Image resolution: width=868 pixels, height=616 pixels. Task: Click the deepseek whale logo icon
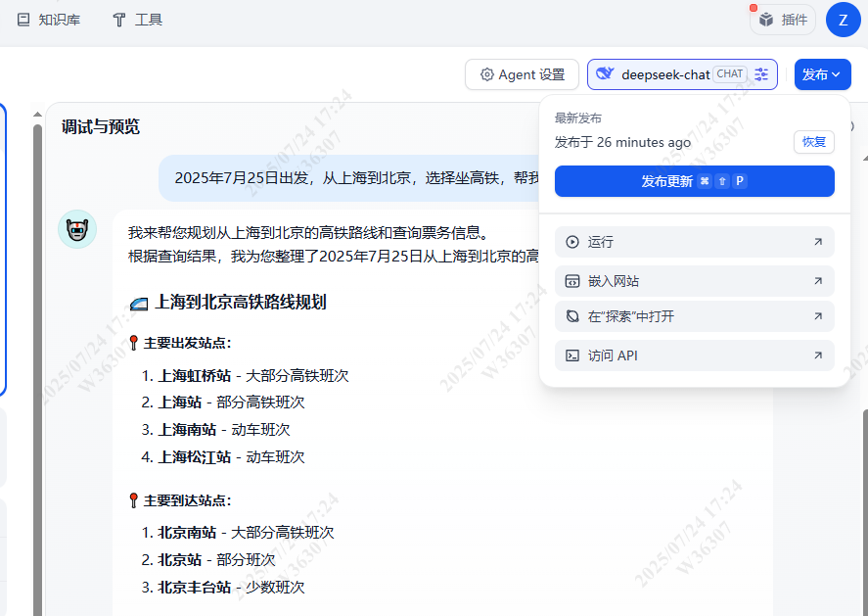pos(605,74)
